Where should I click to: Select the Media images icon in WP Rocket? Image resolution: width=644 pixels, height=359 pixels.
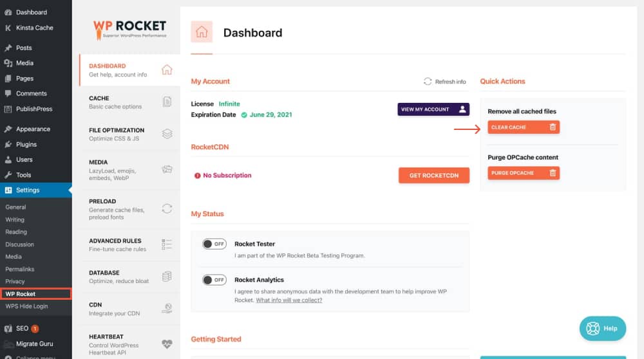pos(167,169)
